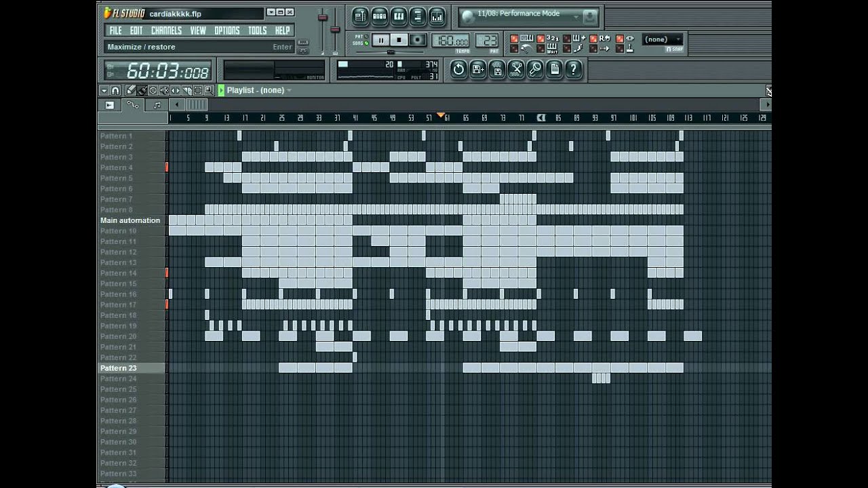
Task: Select the zoom magnifier tool
Action: click(209, 90)
